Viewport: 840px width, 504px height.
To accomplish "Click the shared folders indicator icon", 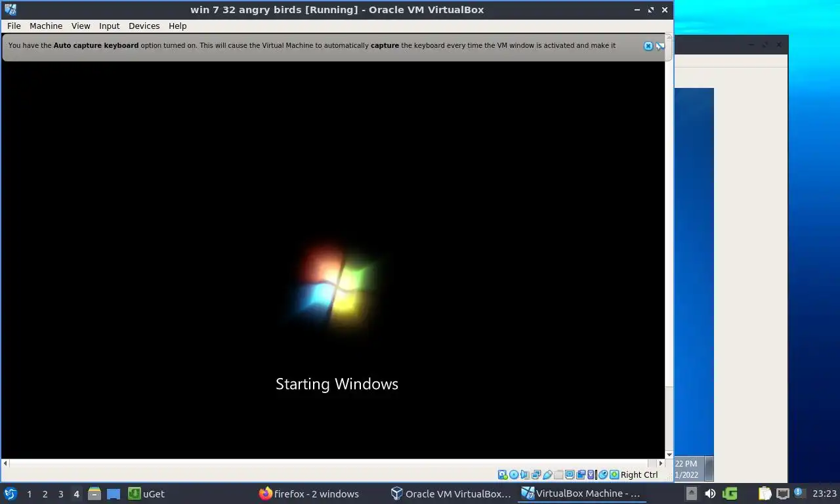I will coord(558,474).
